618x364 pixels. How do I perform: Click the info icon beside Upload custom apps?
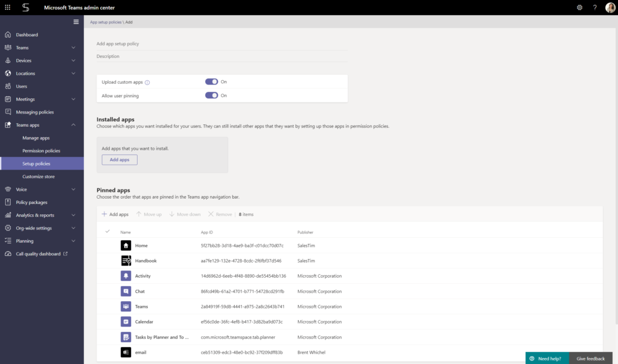pyautogui.click(x=147, y=83)
